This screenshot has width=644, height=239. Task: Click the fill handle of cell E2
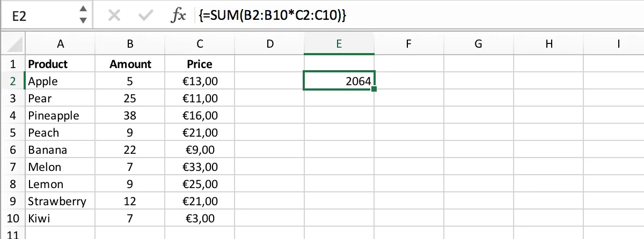374,89
